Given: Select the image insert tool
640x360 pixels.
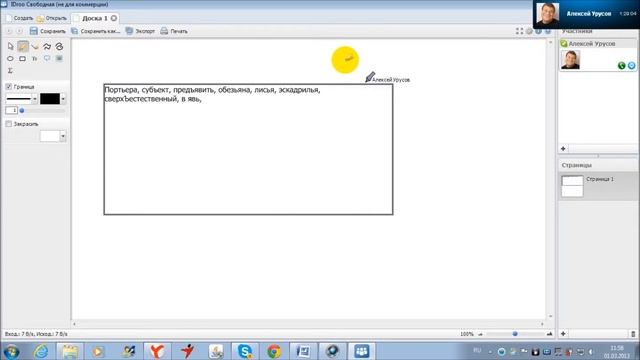Looking at the screenshot, I should click(60, 59).
